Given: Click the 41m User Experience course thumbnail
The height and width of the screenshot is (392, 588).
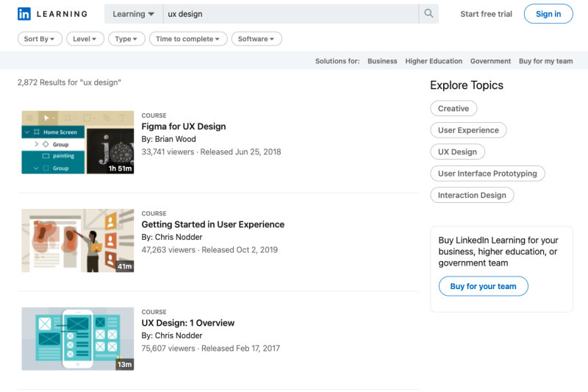Looking at the screenshot, I should pos(78,240).
